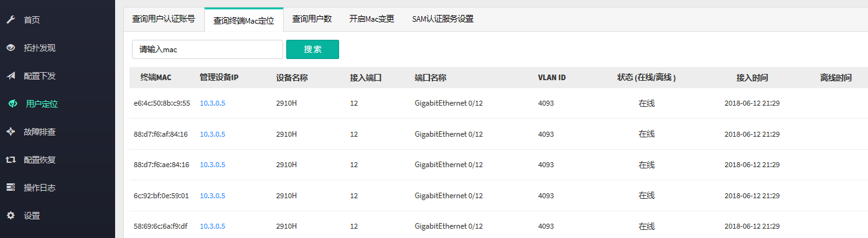This screenshot has height=238, width=868.
Task: Click the 状态 (在线/离线) column header
Action: 646,78
